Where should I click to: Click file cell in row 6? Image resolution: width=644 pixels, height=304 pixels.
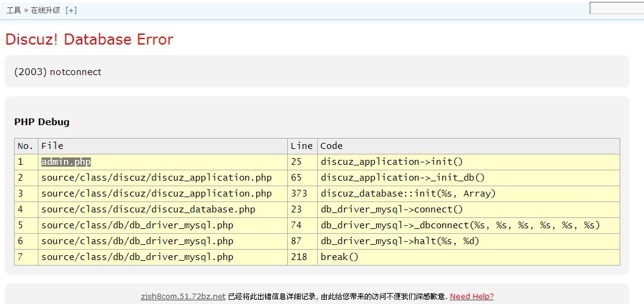163,242
